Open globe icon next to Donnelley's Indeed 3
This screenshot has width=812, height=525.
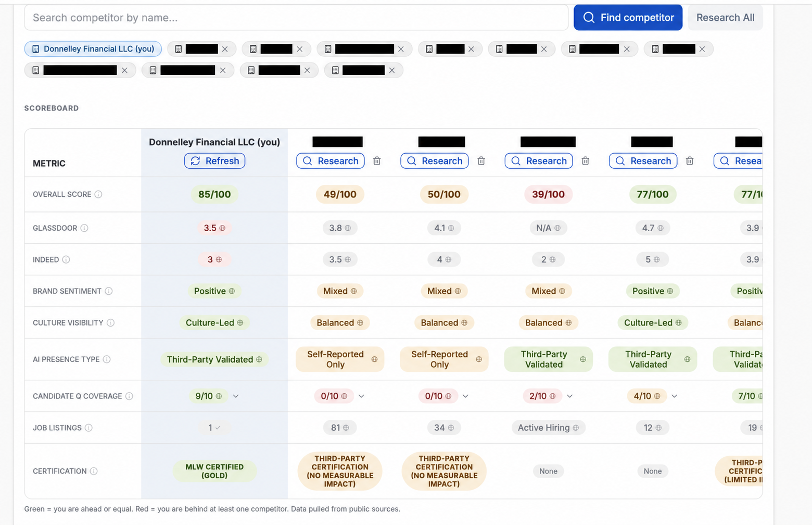coord(219,259)
